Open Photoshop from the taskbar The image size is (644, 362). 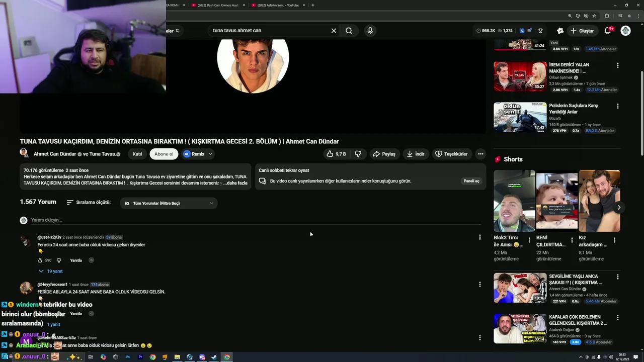click(128, 357)
